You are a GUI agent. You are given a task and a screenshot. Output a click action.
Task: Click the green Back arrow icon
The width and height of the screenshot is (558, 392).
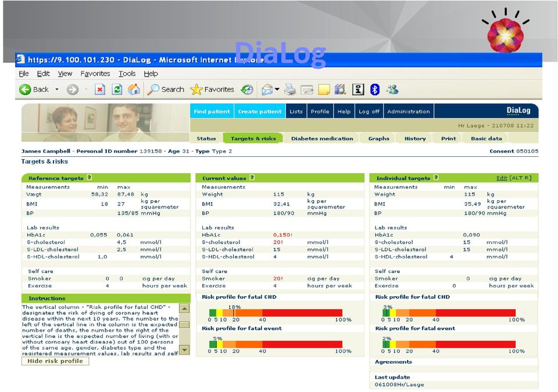25,89
